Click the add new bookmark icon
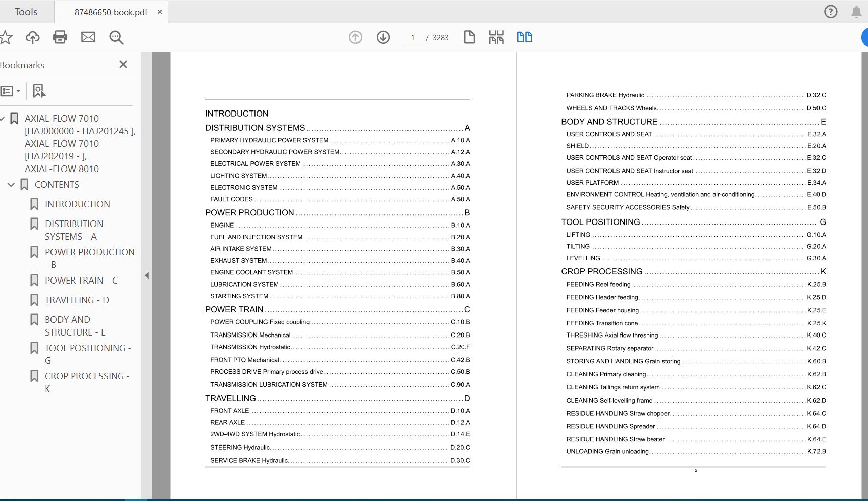 click(39, 91)
